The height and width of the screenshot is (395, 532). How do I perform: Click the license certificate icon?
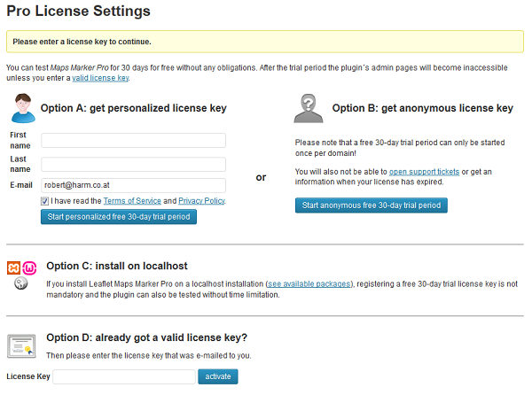(21, 346)
